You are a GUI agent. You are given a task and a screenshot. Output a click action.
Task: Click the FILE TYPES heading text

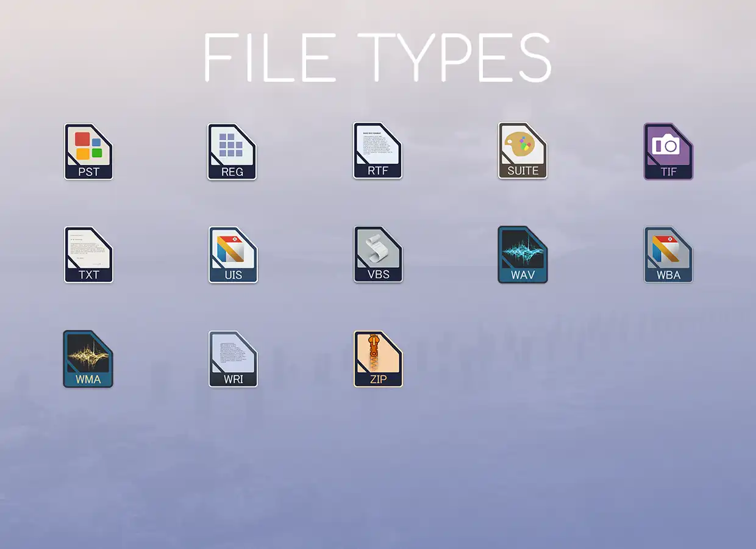pos(377,57)
